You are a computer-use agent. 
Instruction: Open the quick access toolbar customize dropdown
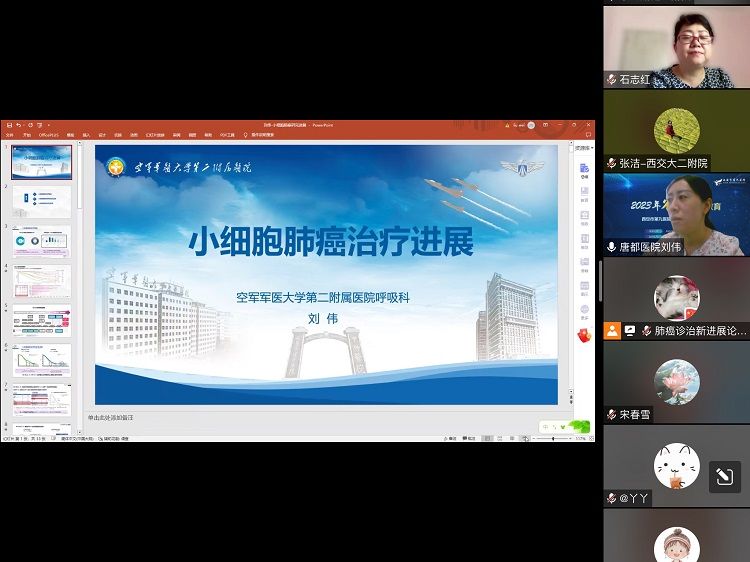pos(48,125)
